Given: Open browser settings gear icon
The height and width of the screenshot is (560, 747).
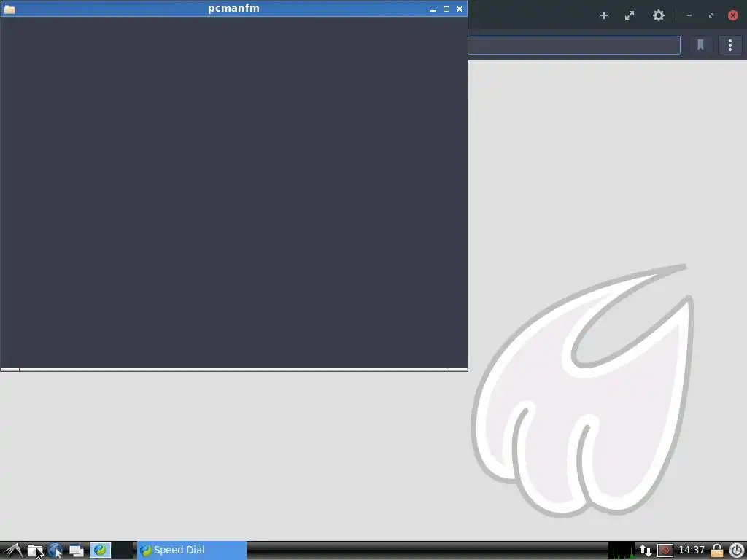Looking at the screenshot, I should coord(659,15).
